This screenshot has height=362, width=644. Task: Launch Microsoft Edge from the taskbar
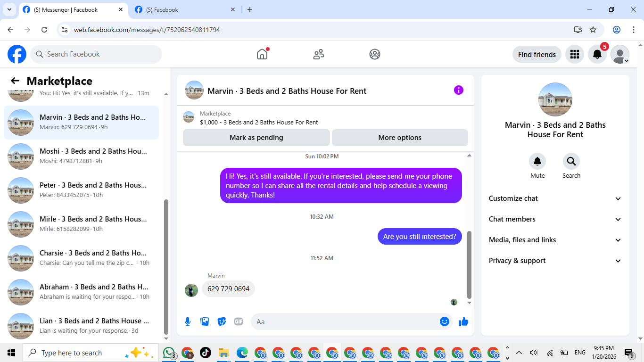click(x=242, y=353)
